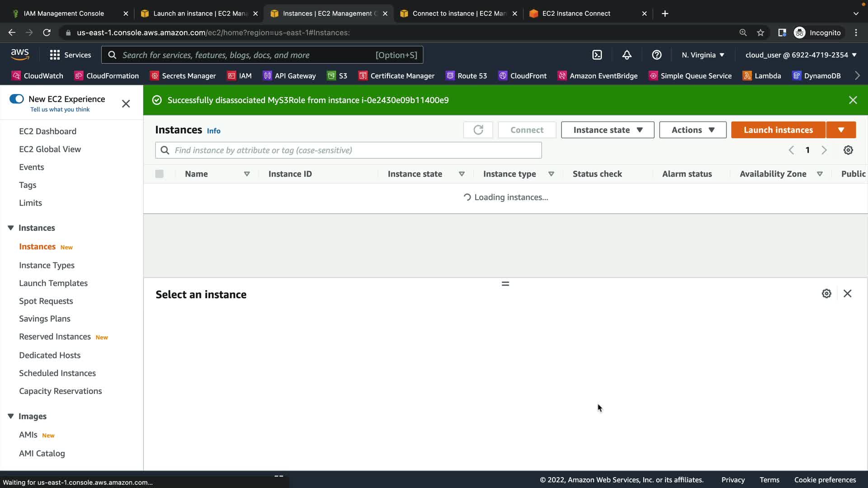Click the Services grid icon

point(55,55)
